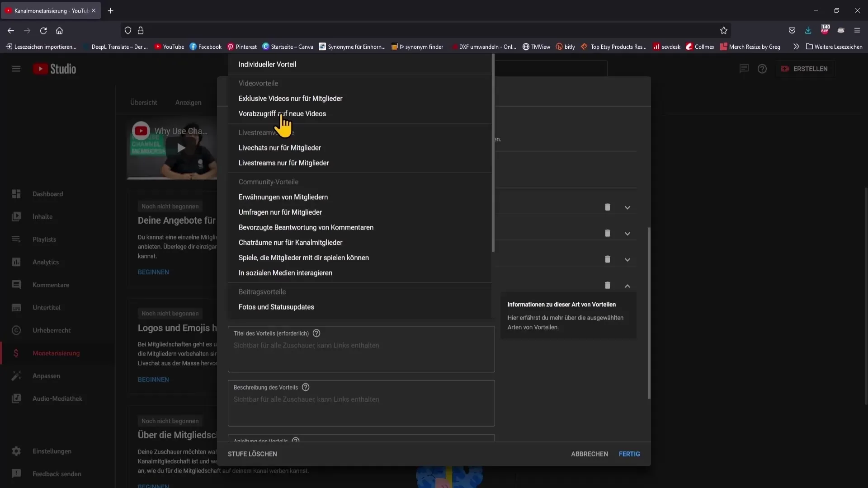Select Exklusive Videos nur für Mitglieder option

(x=290, y=98)
